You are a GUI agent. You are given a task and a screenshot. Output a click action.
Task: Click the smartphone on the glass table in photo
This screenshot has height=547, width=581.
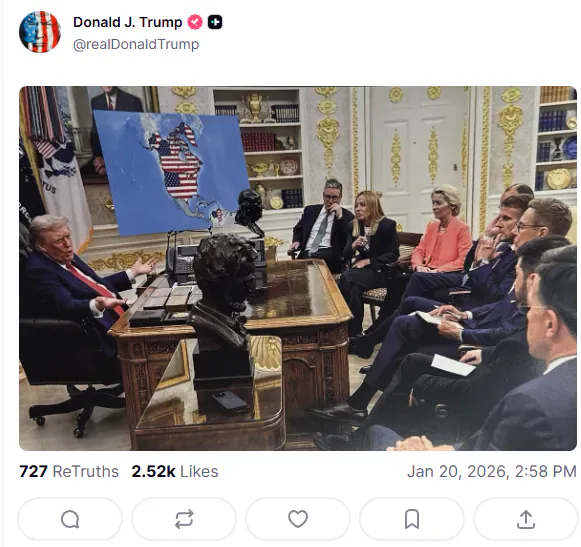tap(230, 402)
